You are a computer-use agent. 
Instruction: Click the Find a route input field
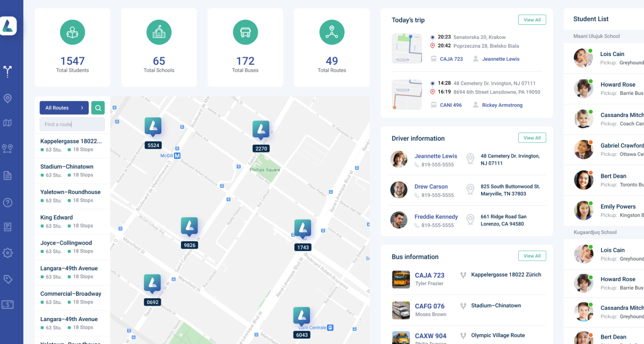click(x=72, y=124)
